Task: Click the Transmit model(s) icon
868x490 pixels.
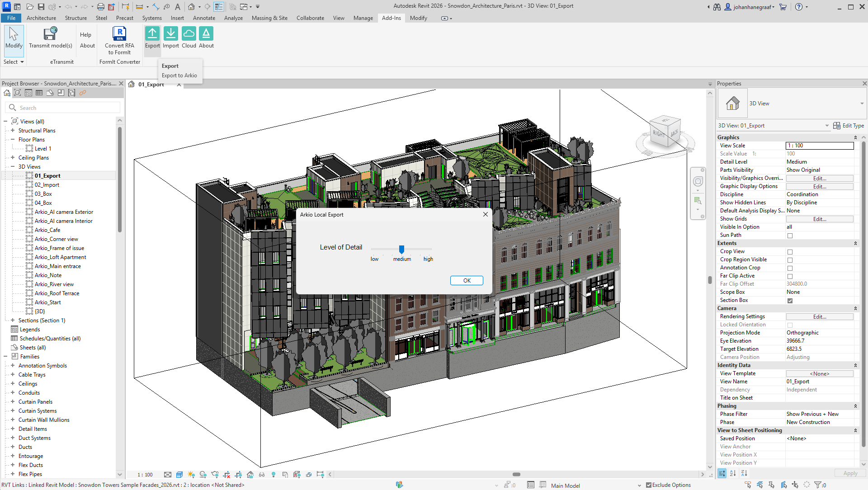Action: point(50,34)
